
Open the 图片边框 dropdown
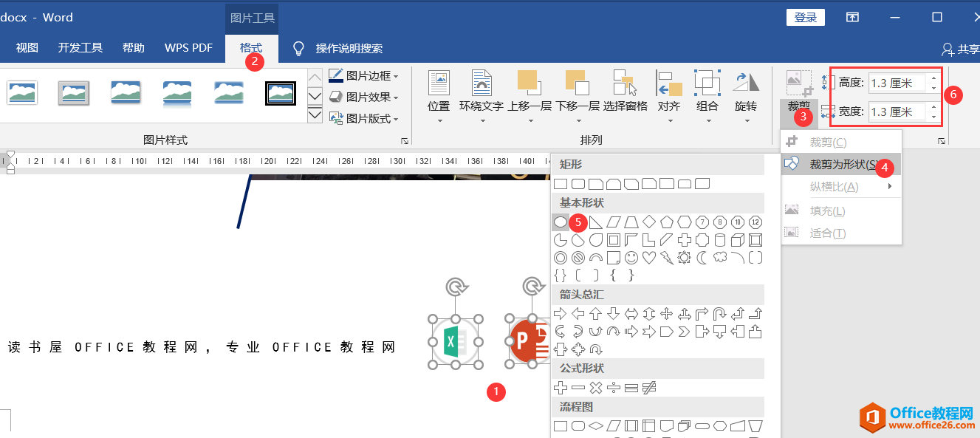(363, 76)
